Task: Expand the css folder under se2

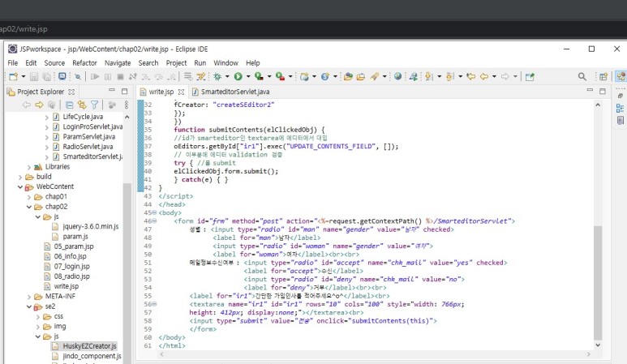Action: 37,317
